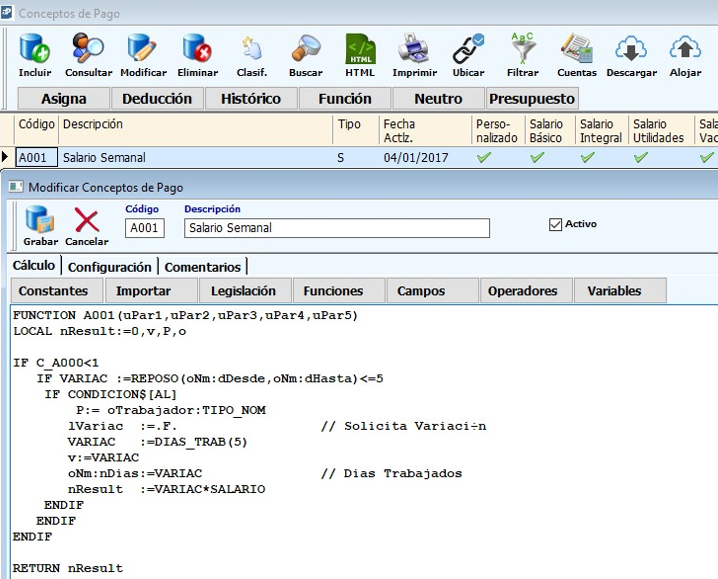718x579 pixels.
Task: Open Consultar with the magnifier icon
Action: (89, 50)
